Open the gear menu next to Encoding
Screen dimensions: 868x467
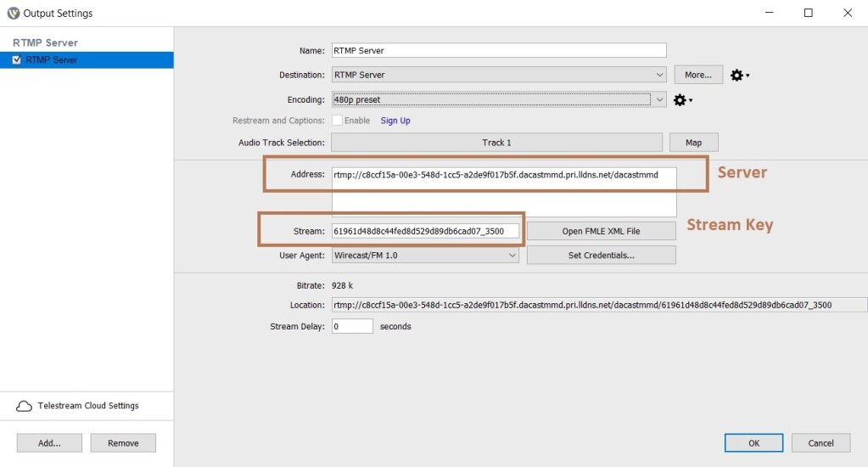tap(680, 100)
